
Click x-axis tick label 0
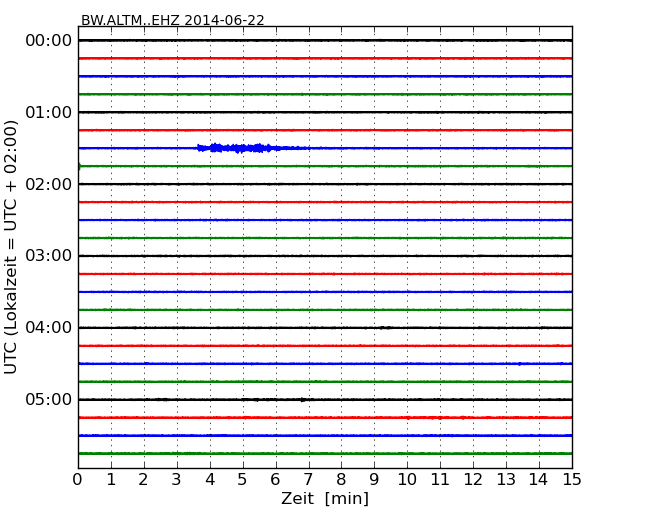78,480
